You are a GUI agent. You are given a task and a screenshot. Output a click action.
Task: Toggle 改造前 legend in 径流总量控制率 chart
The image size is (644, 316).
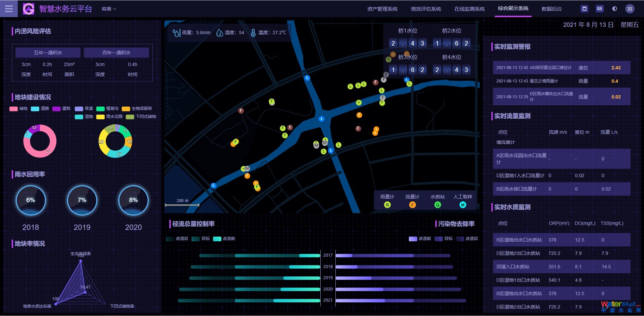click(x=224, y=239)
